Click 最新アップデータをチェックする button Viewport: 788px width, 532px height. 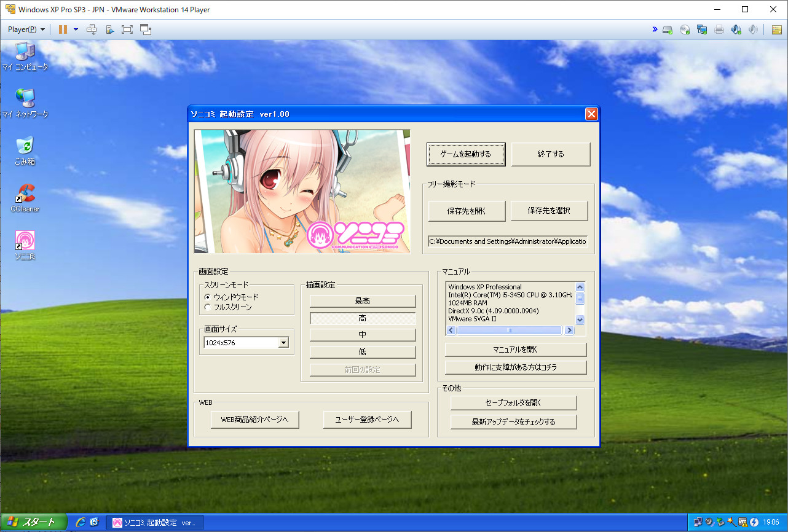[514, 422]
